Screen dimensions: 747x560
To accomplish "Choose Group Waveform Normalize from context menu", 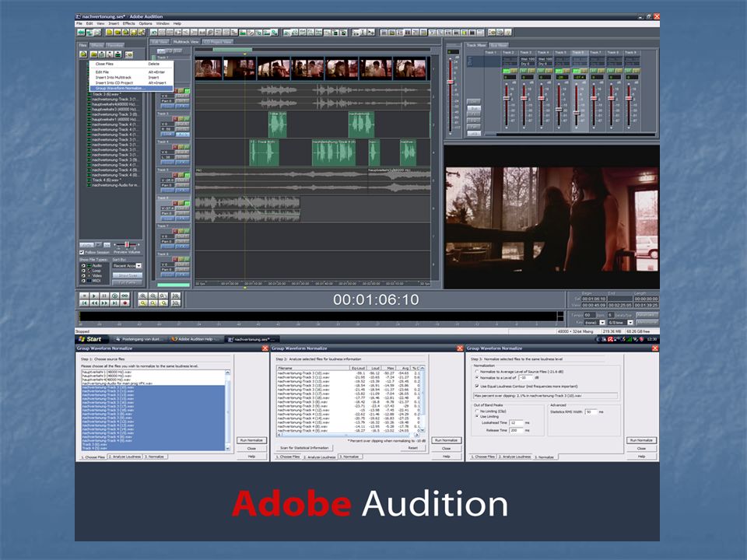I will point(131,89).
